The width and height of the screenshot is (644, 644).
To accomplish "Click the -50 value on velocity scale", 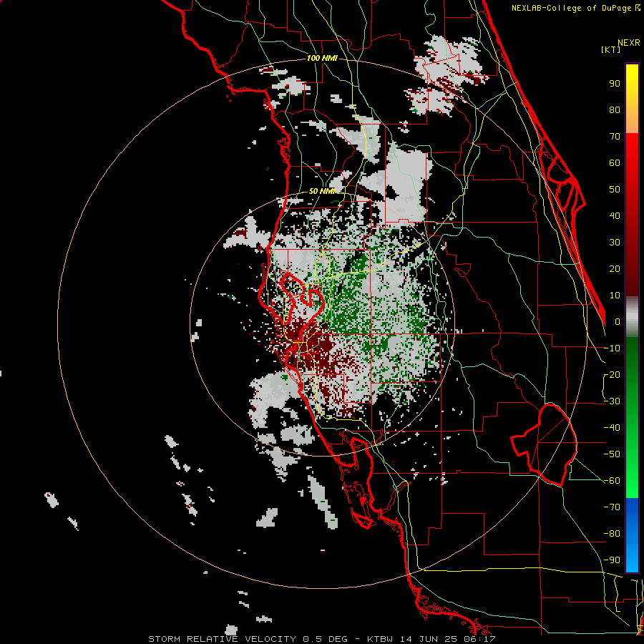I will tap(612, 454).
